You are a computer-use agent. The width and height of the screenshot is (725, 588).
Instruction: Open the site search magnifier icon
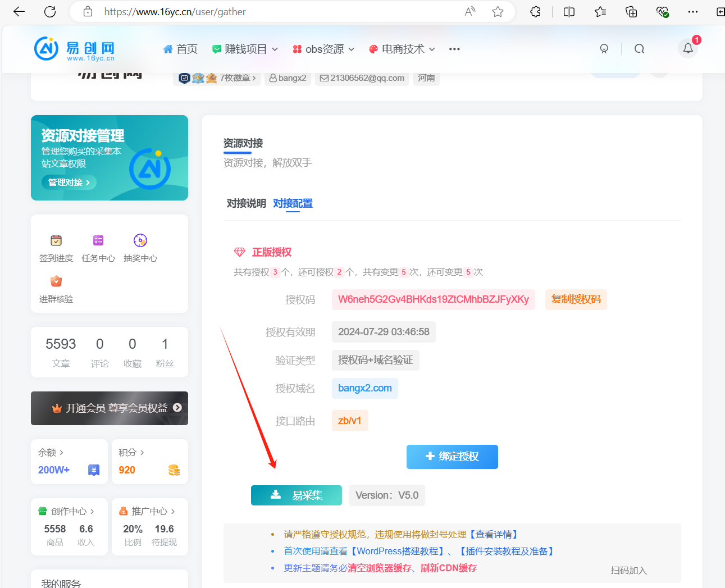point(639,49)
